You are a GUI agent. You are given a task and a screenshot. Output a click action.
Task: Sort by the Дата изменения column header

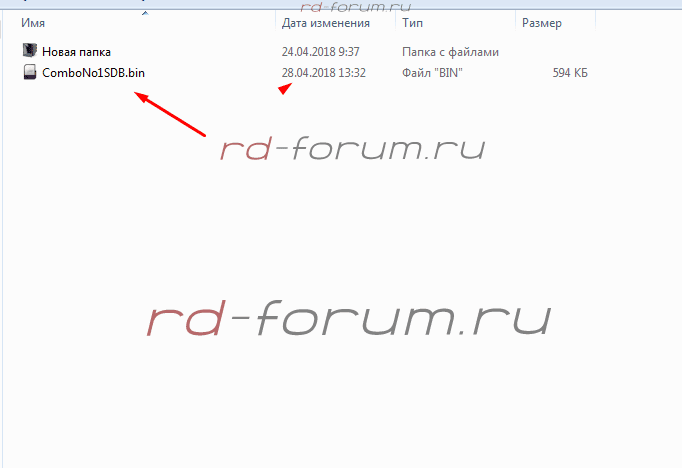click(x=326, y=23)
